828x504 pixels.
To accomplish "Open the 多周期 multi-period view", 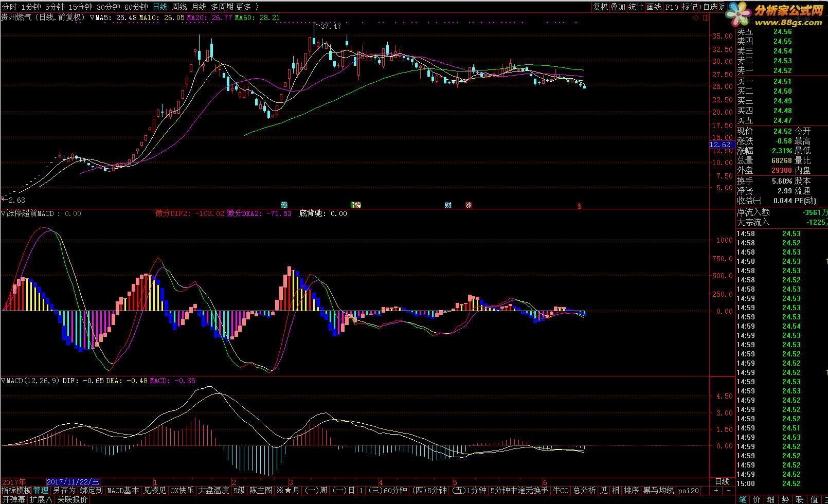I will [x=222, y=7].
